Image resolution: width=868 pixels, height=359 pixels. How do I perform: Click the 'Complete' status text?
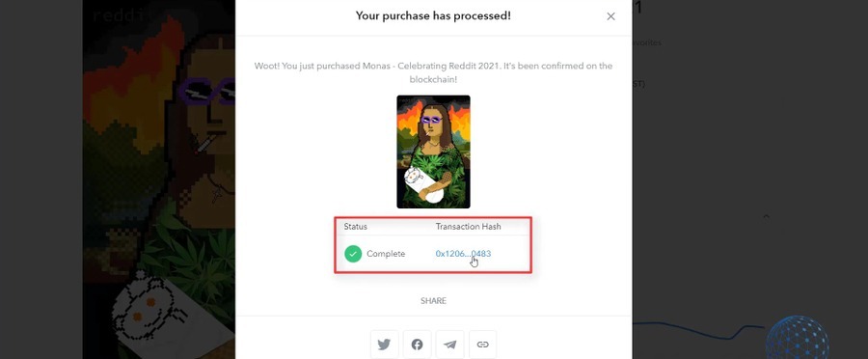[x=386, y=254]
